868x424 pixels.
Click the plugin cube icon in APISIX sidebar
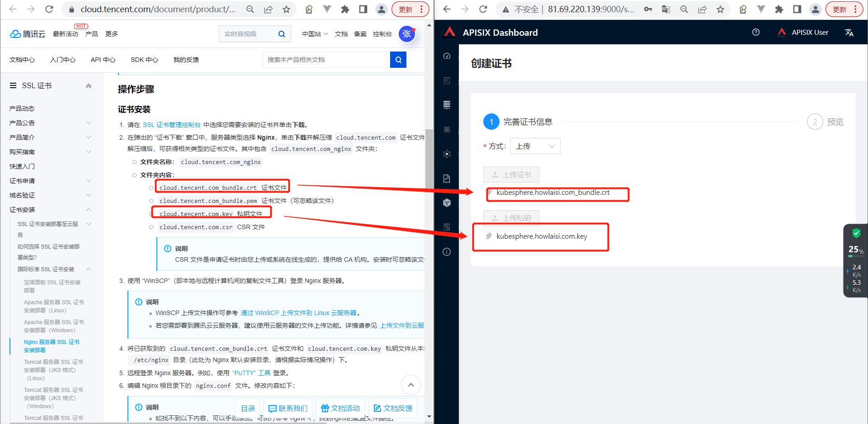(x=447, y=203)
